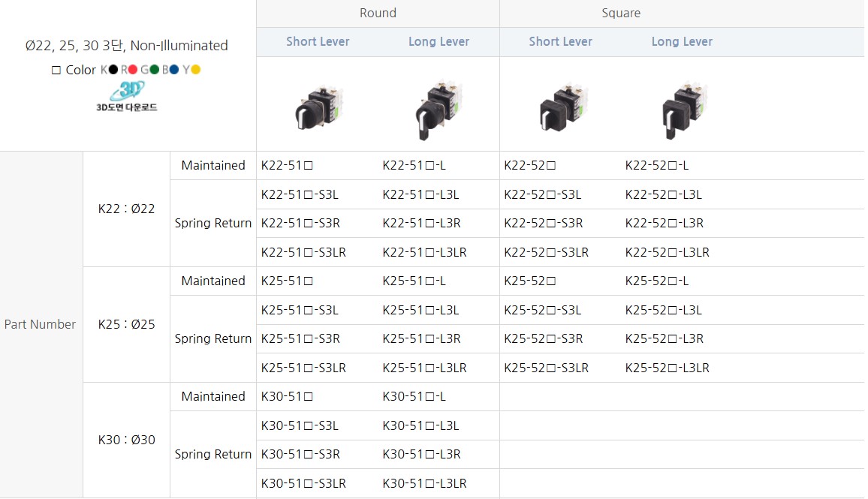Screen dimensions: 868x499
Task: Click part number K22-51□-S3L
Action: click(300, 194)
